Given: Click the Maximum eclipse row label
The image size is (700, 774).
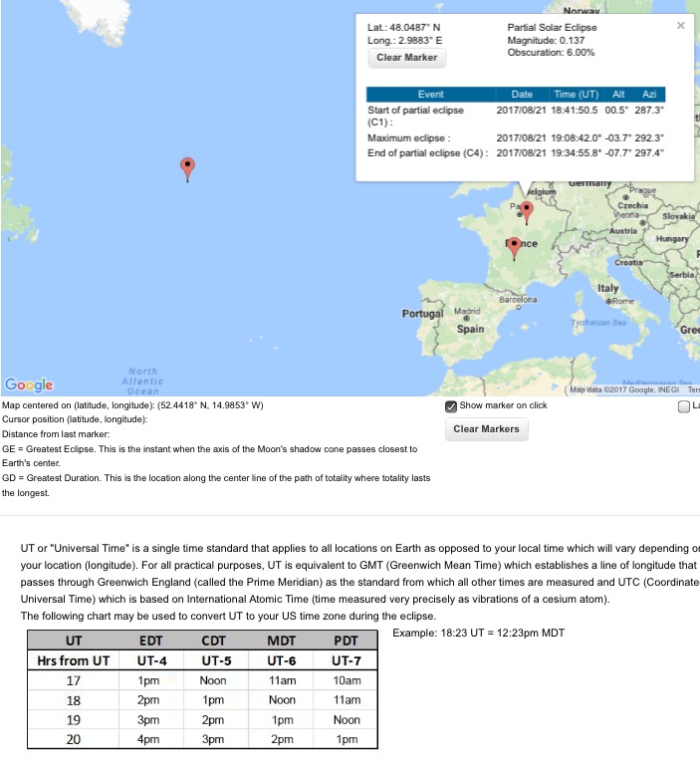Looking at the screenshot, I should [409, 138].
